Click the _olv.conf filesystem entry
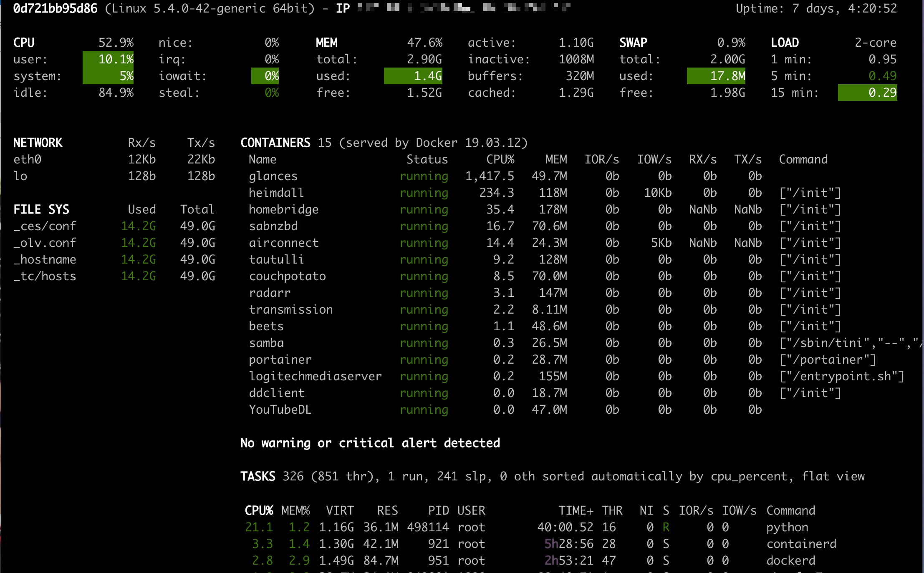The image size is (924, 573). click(45, 243)
